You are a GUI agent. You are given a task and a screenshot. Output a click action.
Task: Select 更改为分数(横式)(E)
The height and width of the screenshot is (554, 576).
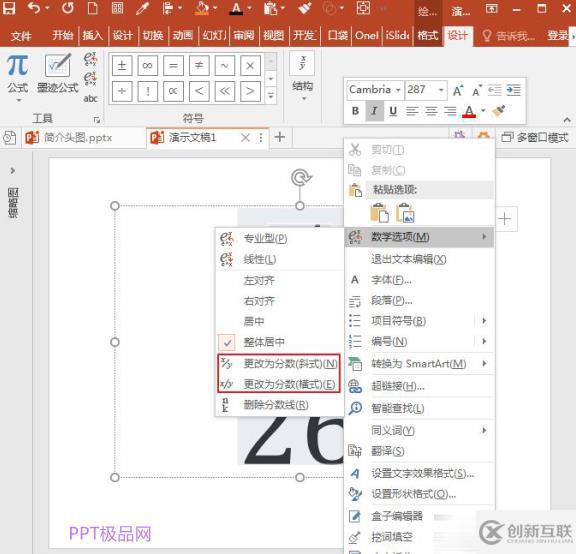[x=279, y=384]
